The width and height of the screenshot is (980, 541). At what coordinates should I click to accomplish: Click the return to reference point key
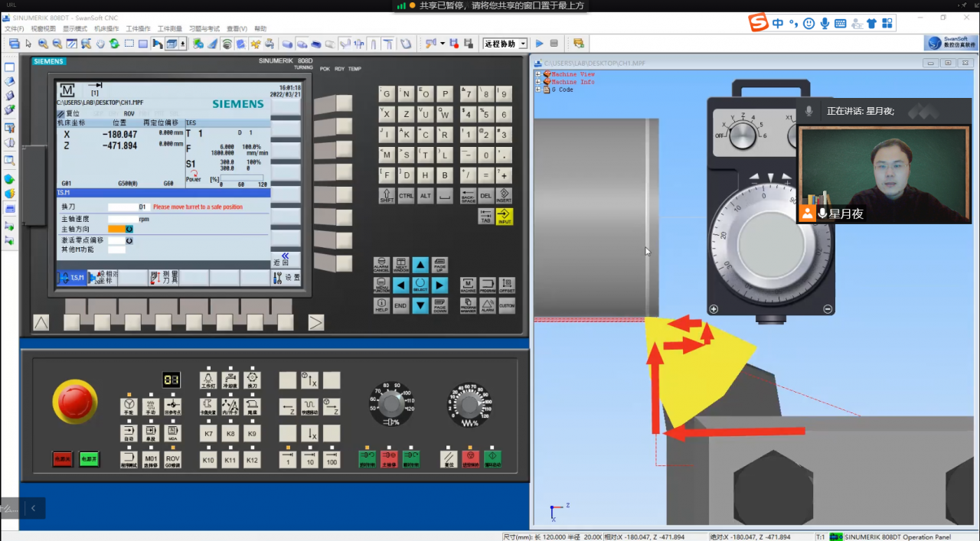(174, 406)
